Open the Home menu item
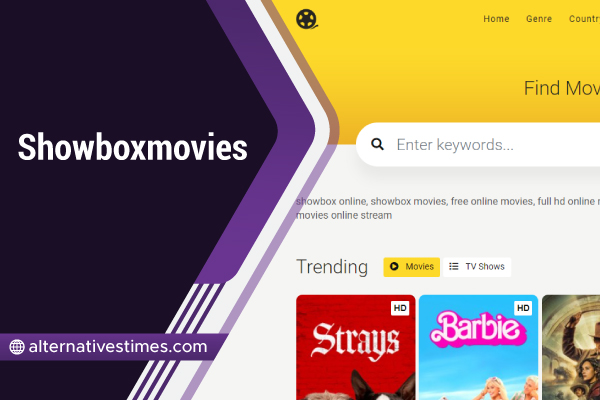The image size is (600, 400). click(x=496, y=19)
